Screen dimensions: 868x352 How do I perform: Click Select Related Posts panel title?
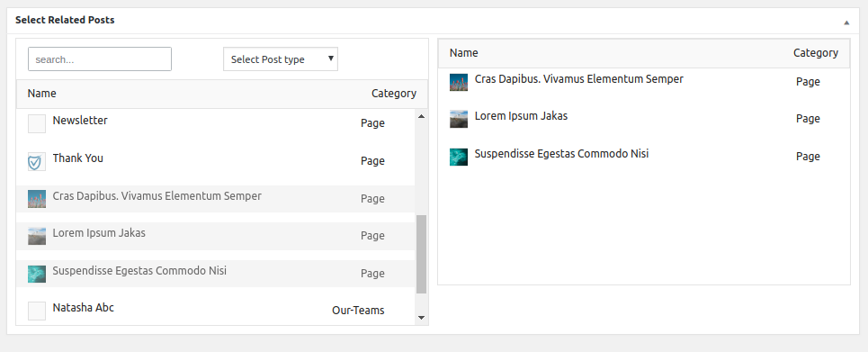click(x=65, y=20)
